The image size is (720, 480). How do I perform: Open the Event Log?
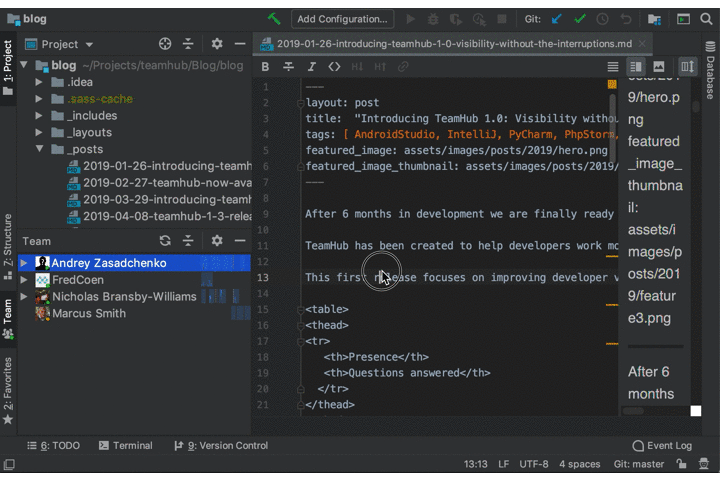662,446
